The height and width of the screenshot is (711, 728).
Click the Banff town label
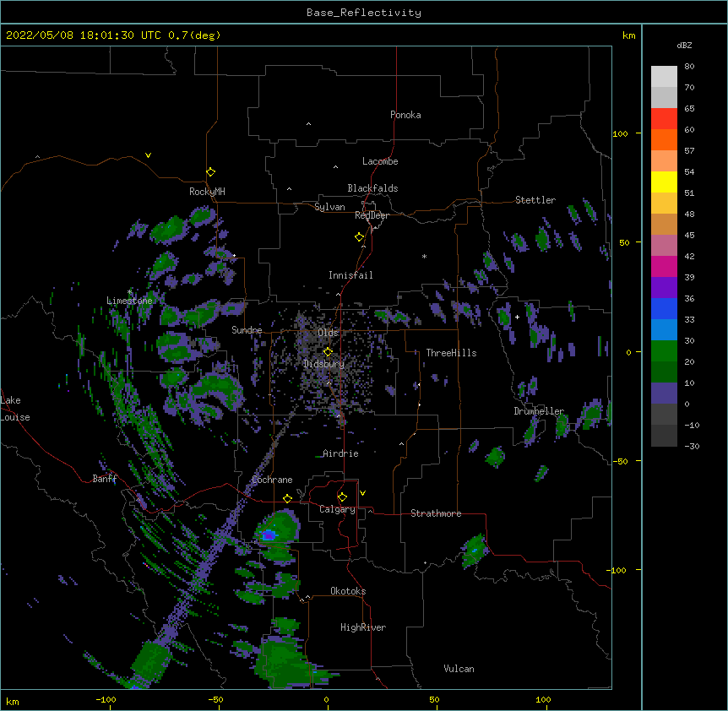tap(105, 479)
